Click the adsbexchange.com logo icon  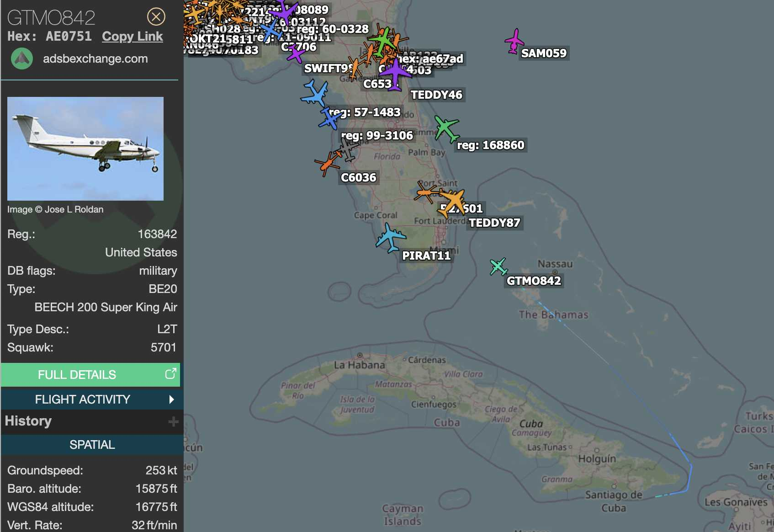[21, 59]
